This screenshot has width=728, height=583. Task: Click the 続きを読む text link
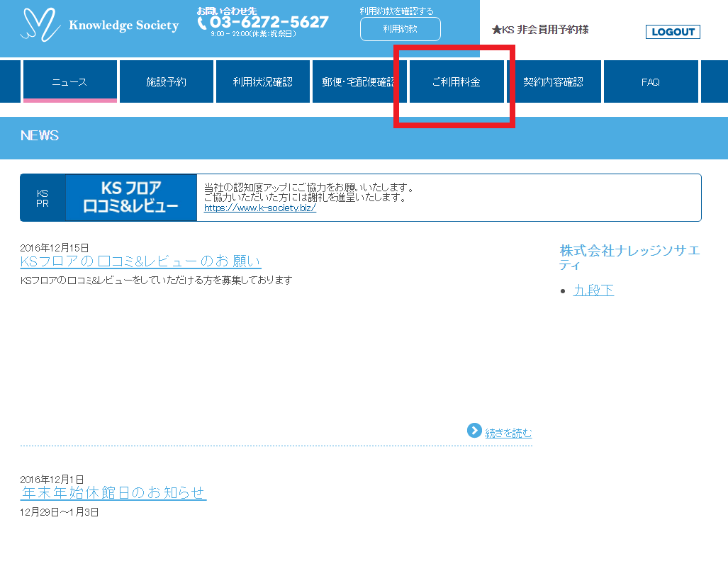pos(508,433)
